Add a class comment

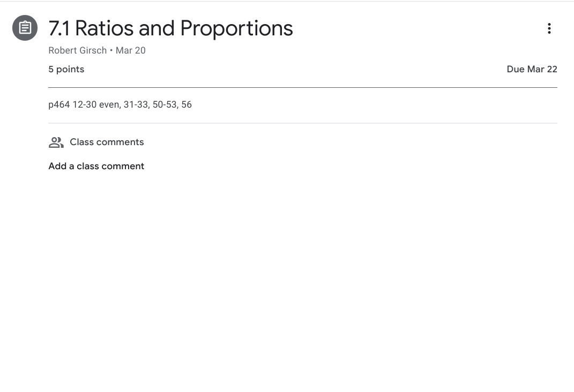pyautogui.click(x=96, y=166)
